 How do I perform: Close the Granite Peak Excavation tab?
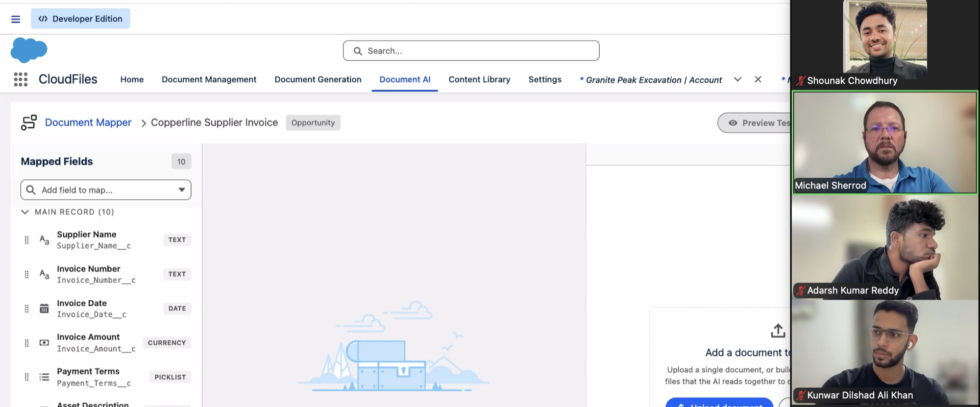[x=758, y=79]
